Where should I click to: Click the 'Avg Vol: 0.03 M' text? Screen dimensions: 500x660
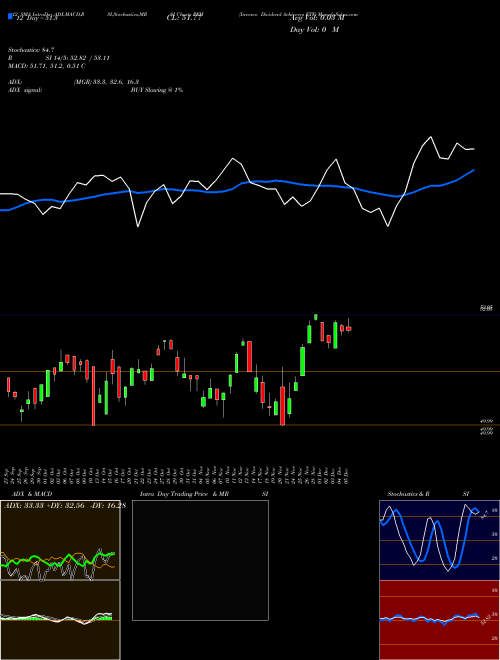317,18
